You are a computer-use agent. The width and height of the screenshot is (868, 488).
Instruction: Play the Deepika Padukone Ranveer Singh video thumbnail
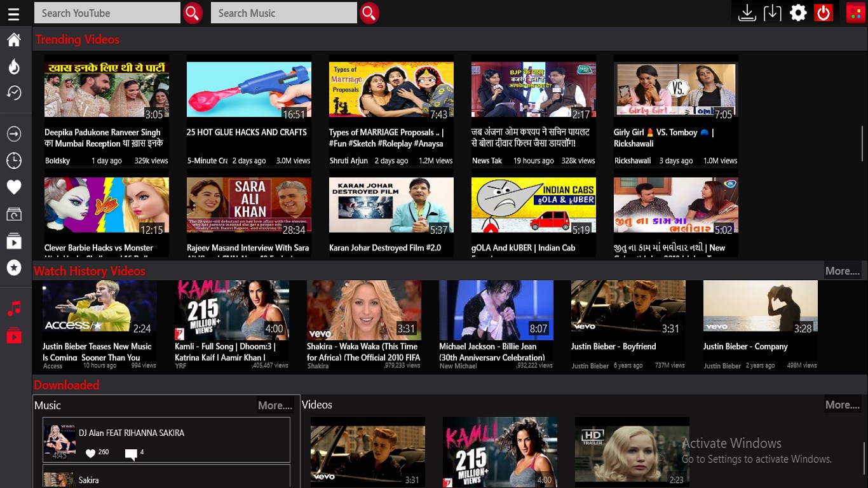[x=107, y=90]
